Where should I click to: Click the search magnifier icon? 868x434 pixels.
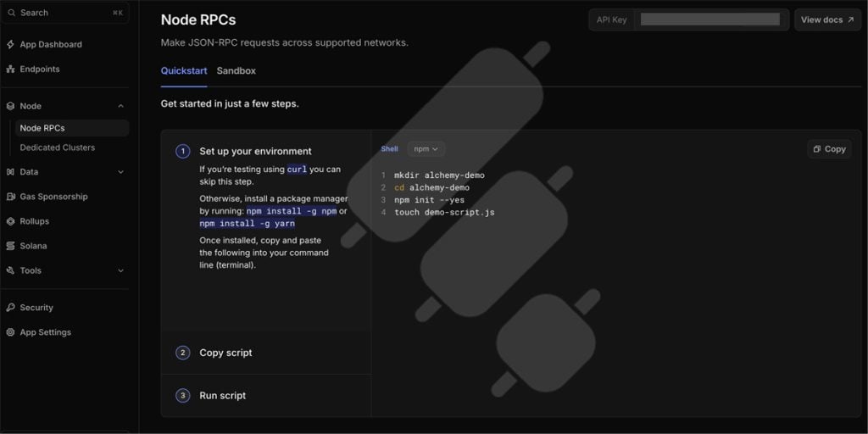click(x=10, y=13)
